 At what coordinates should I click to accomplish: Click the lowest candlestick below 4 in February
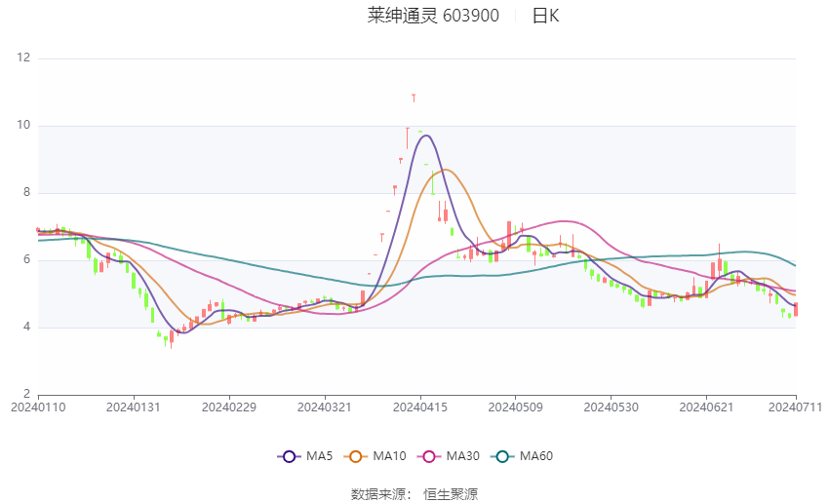pyautogui.click(x=172, y=338)
